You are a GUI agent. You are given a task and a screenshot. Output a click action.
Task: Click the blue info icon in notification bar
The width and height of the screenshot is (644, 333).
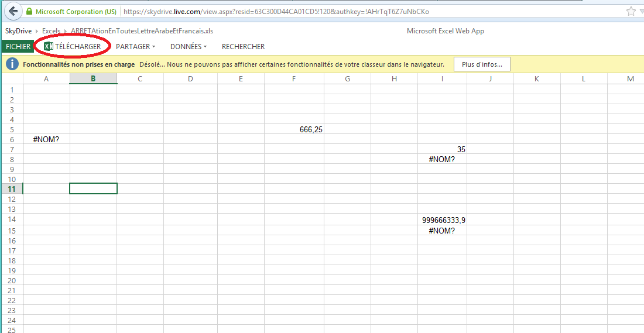click(x=12, y=64)
